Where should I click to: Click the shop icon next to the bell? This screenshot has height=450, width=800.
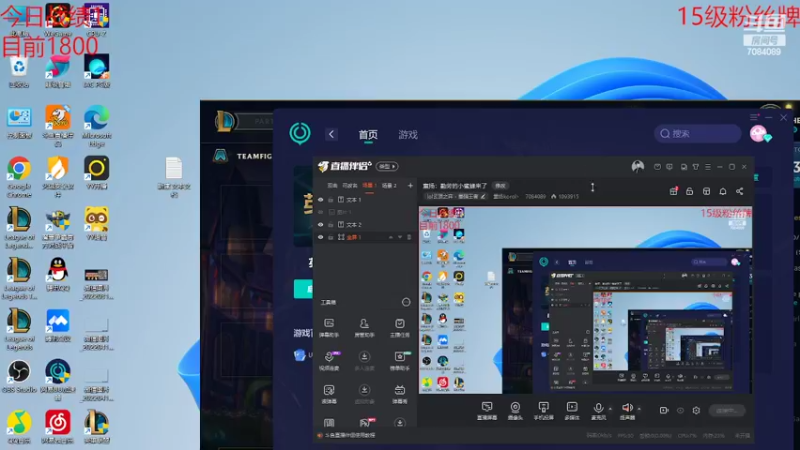tap(706, 191)
